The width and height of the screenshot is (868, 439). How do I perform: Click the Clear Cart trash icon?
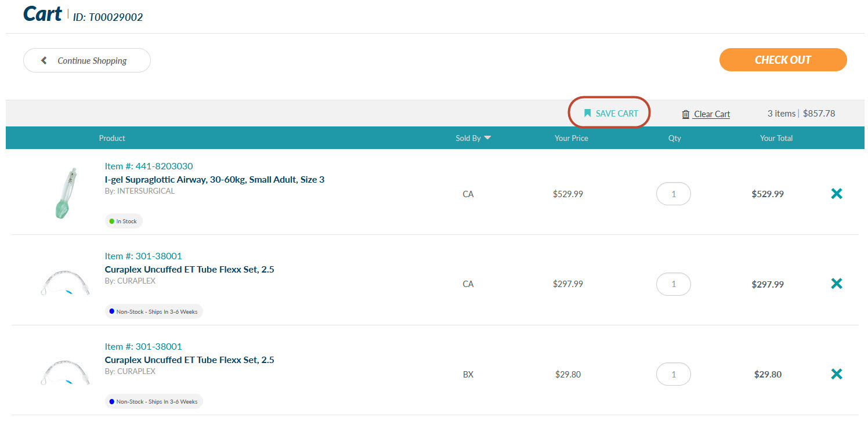click(686, 114)
